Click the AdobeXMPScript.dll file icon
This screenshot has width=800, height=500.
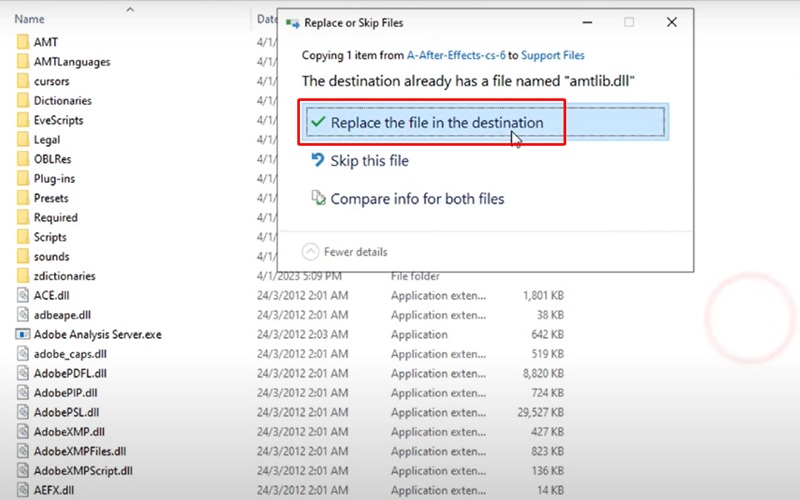click(23, 470)
